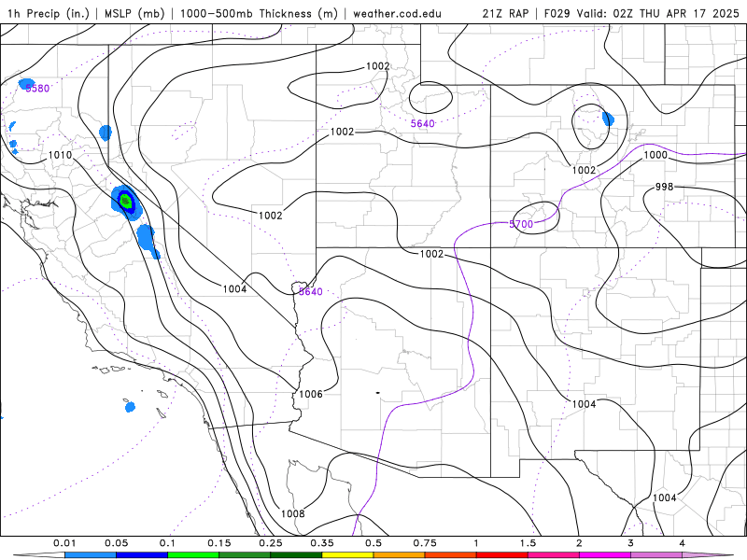Screen dimensions: 747x560
Task: Click the "21Z RAP" model run label
Action: [x=505, y=13]
